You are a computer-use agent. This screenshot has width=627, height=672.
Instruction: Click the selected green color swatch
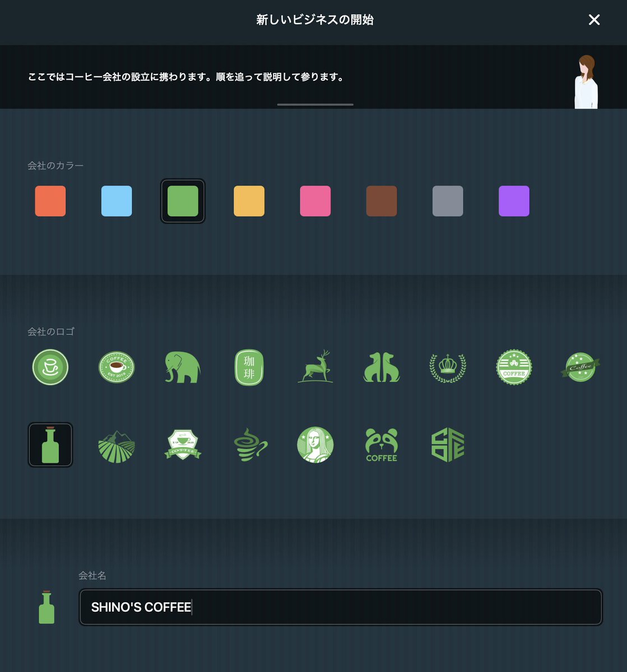click(183, 201)
